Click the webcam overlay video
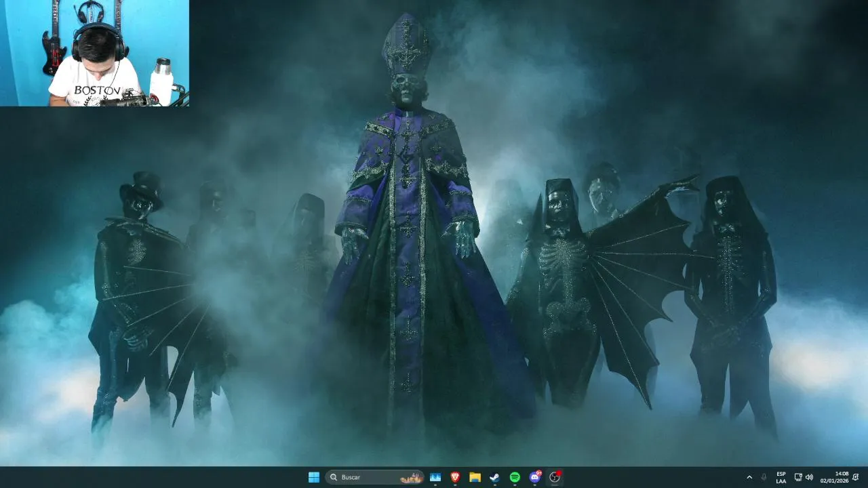This screenshot has height=488, width=868. 94,53
